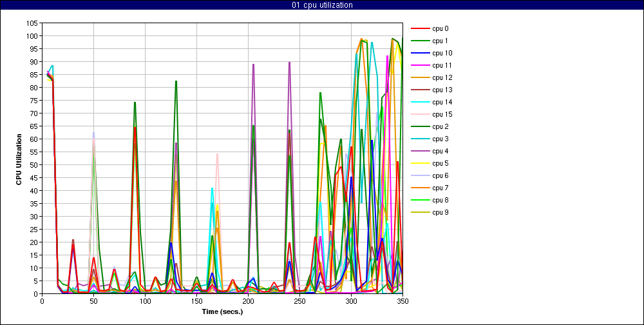The height and width of the screenshot is (325, 644).
Task: Click the cyan line swatch for cpu 14
Action: click(420, 102)
